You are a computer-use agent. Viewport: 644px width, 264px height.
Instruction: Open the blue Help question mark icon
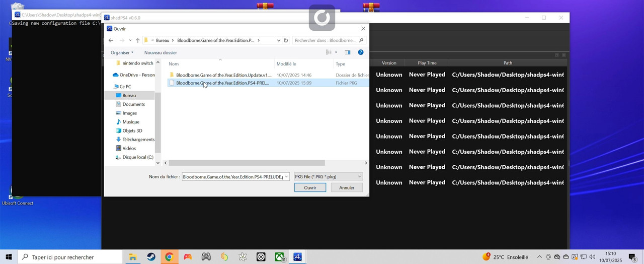361,52
